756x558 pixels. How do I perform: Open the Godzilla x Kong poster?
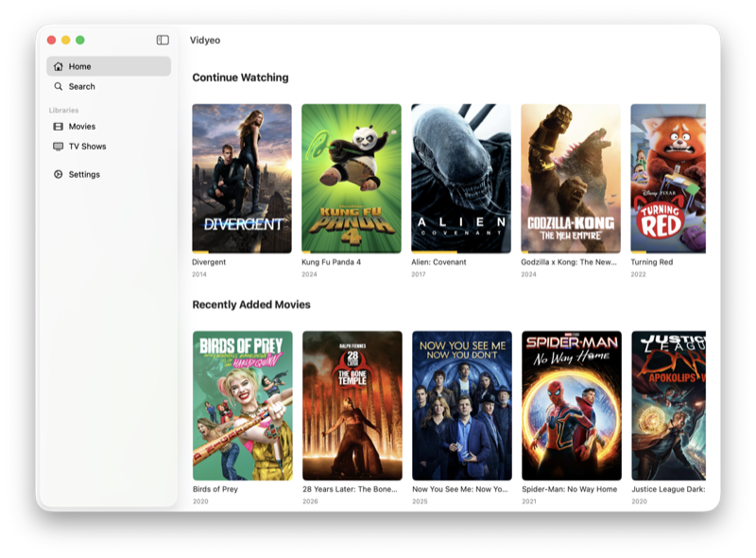571,179
